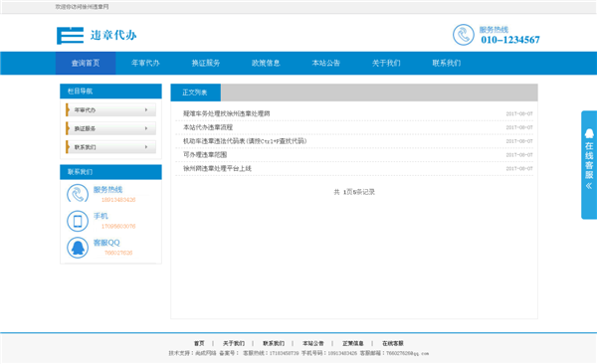Click 共 1页5条记录 pagination text
This screenshot has height=364, width=597.
click(x=354, y=192)
